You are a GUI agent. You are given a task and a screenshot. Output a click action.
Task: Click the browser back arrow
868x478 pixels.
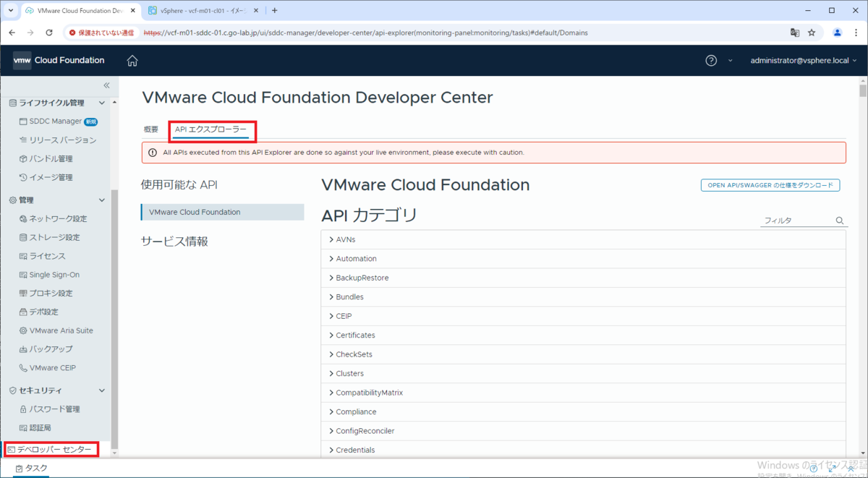(12, 33)
